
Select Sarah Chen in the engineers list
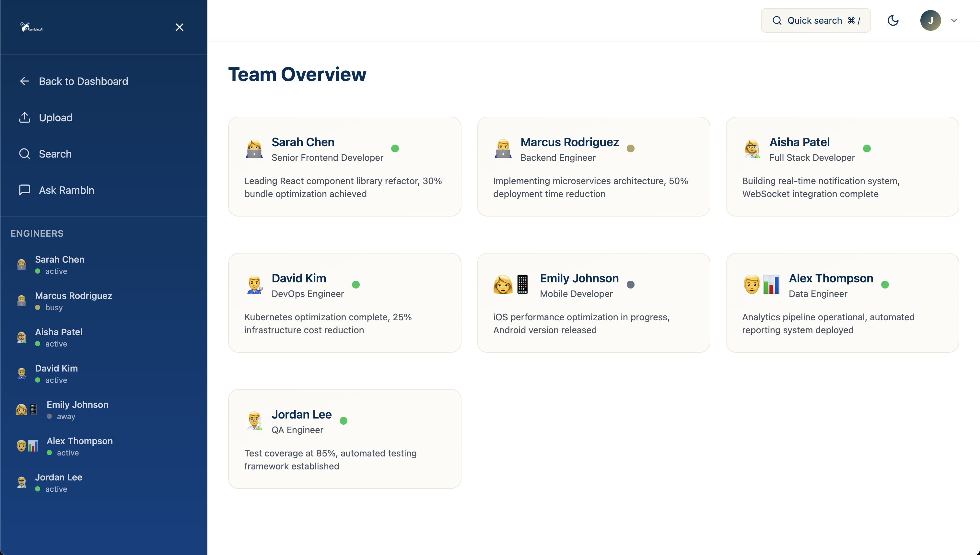click(59, 265)
